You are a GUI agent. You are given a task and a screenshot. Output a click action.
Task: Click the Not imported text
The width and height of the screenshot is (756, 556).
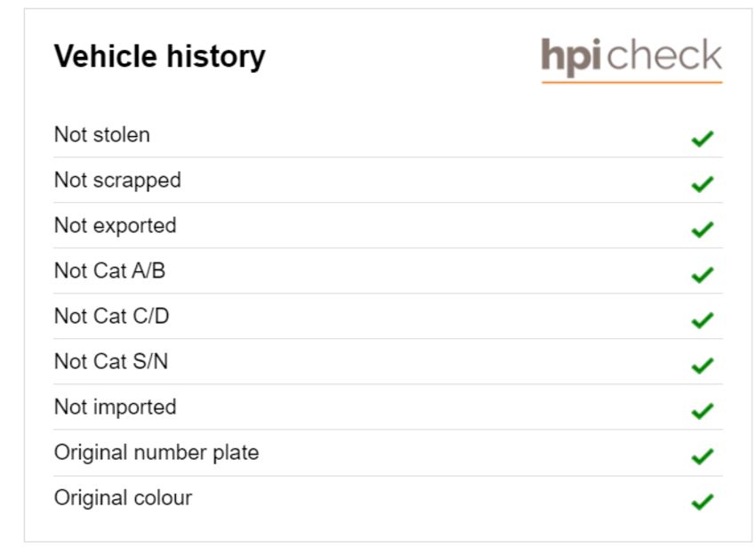pyautogui.click(x=116, y=407)
